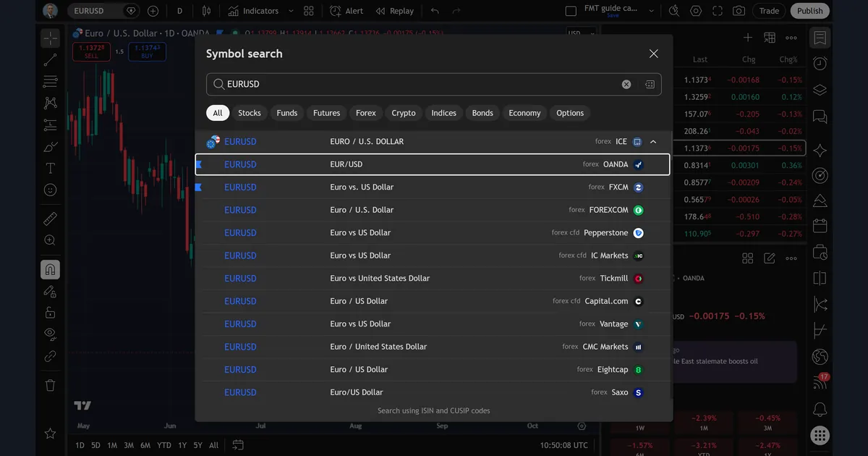Toggle fullscreen mode
This screenshot has height=456, width=868.
(x=717, y=11)
